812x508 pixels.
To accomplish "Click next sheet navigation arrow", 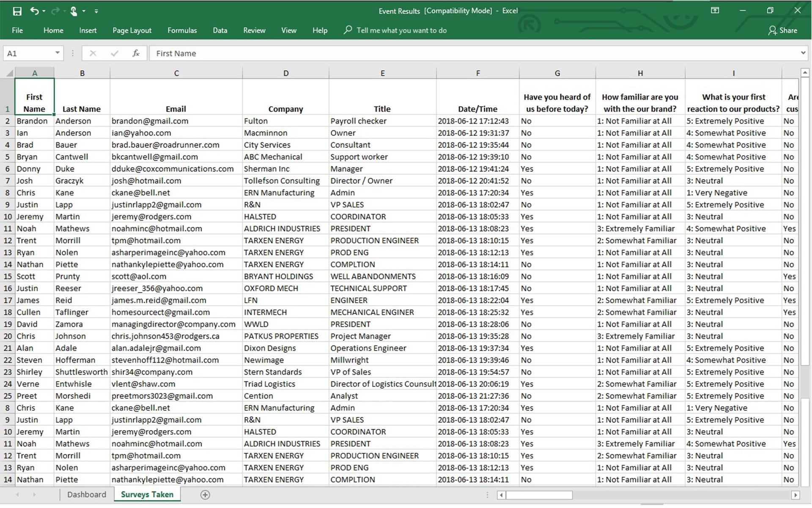I will tap(34, 495).
